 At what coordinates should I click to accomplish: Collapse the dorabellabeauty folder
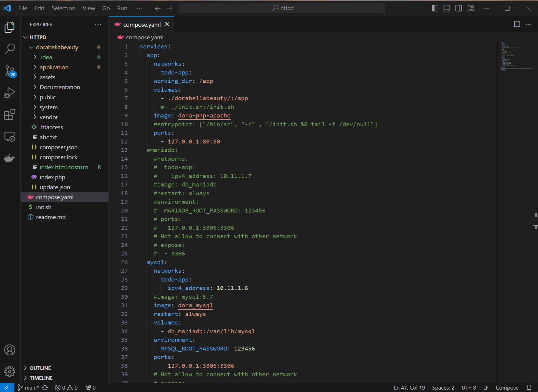point(57,47)
